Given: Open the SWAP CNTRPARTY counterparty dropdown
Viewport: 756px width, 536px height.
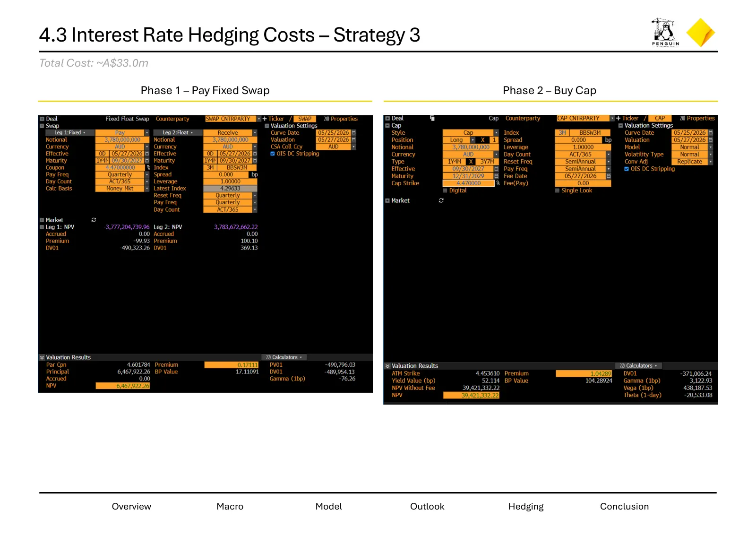Looking at the screenshot, I should (259, 119).
